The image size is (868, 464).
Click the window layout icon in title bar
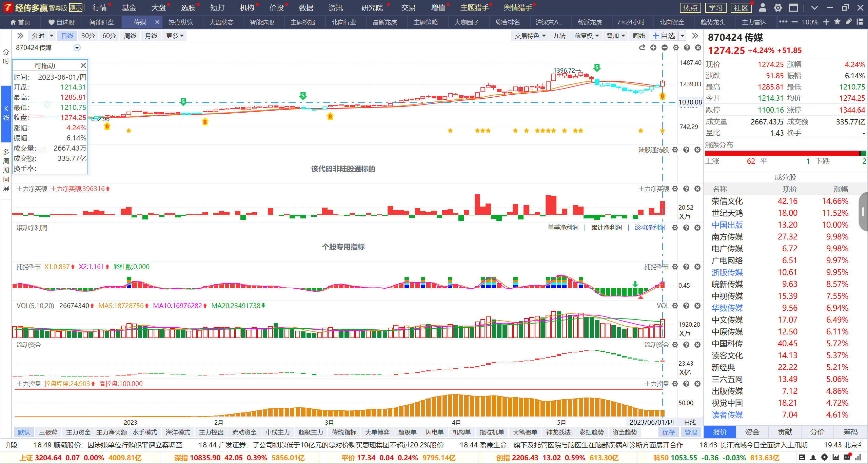click(793, 7)
